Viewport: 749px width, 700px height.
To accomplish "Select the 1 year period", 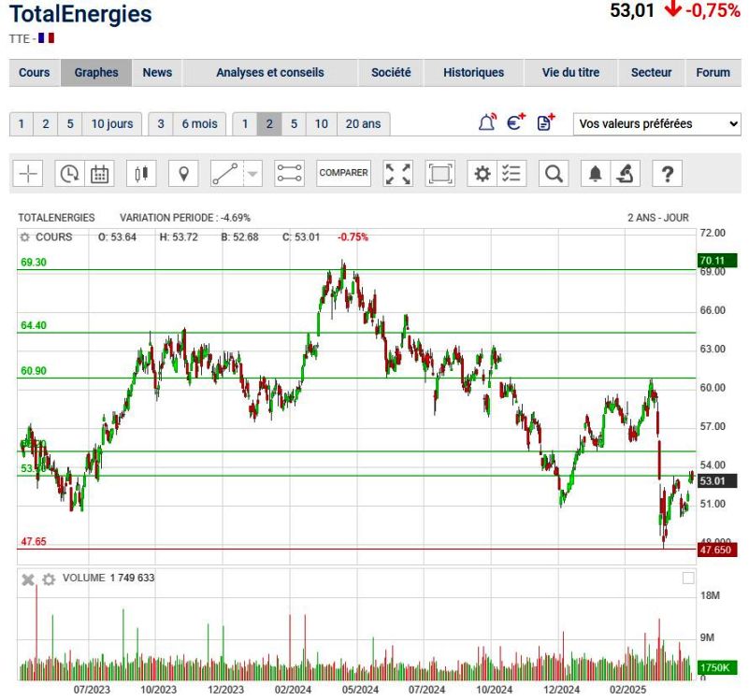I will pos(245,124).
